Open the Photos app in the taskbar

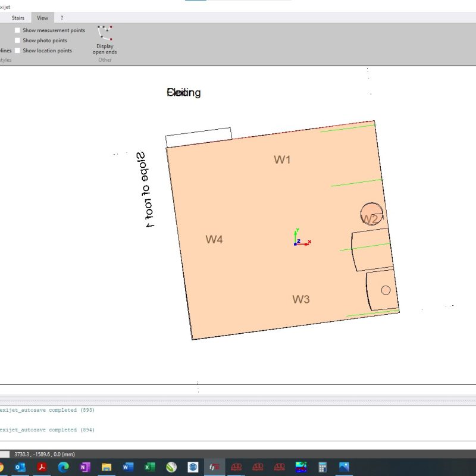[344, 467]
